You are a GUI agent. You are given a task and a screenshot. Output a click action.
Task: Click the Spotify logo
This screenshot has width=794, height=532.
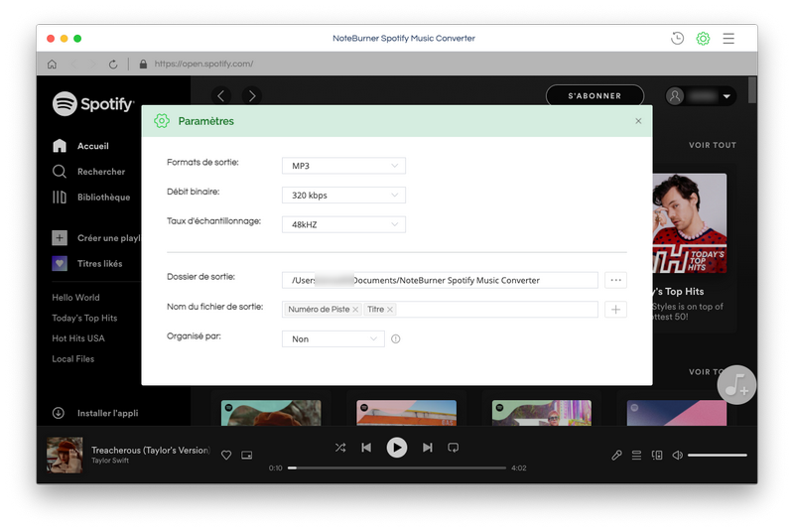tap(93, 104)
